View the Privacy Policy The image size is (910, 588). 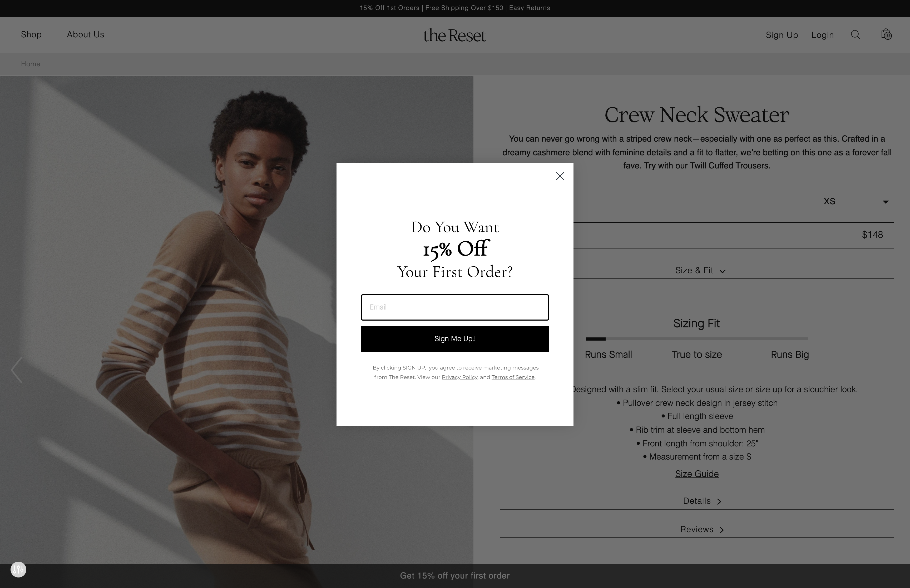click(459, 377)
